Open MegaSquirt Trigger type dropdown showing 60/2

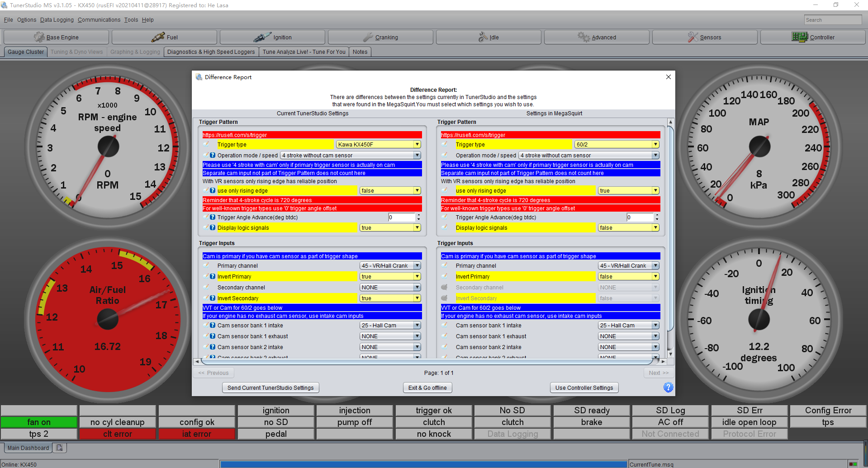coord(617,144)
